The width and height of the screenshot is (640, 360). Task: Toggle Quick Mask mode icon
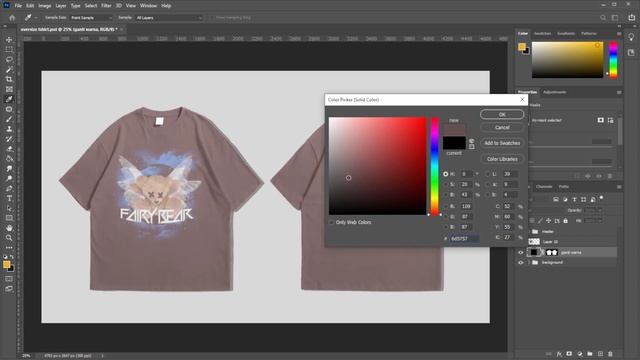(9, 279)
